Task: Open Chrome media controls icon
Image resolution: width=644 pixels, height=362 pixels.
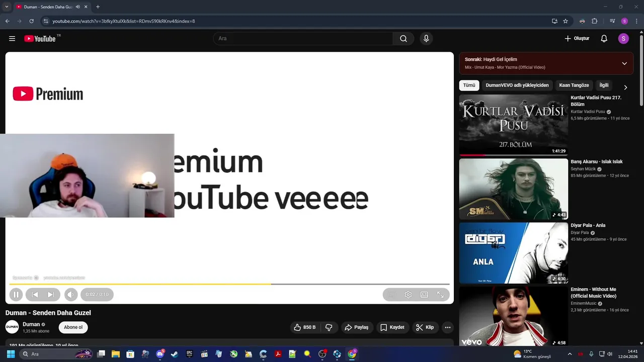Action: click(x=612, y=21)
